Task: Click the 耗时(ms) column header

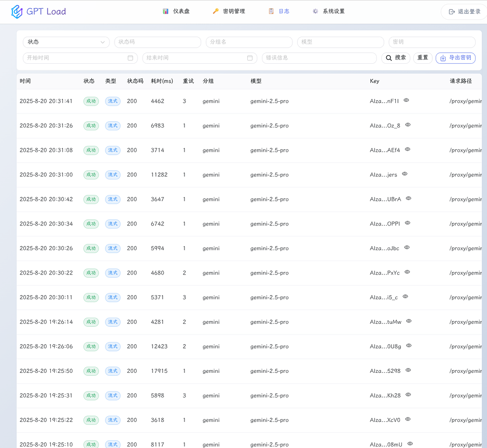Action: (x=162, y=81)
